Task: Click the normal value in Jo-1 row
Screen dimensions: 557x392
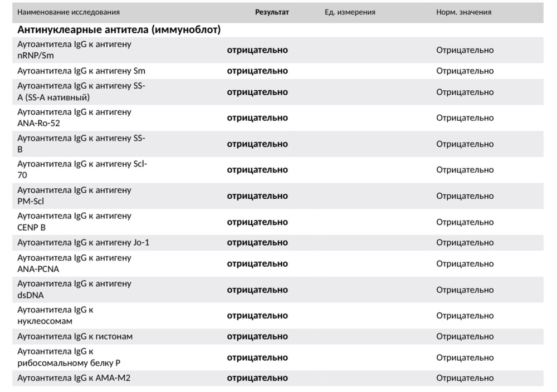Action: pyautogui.click(x=465, y=243)
